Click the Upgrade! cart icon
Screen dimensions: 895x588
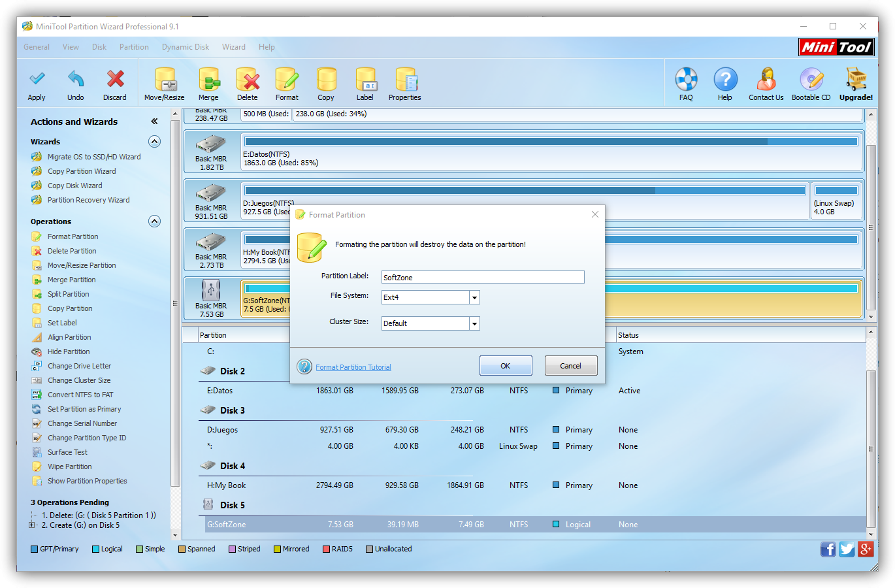coord(856,80)
